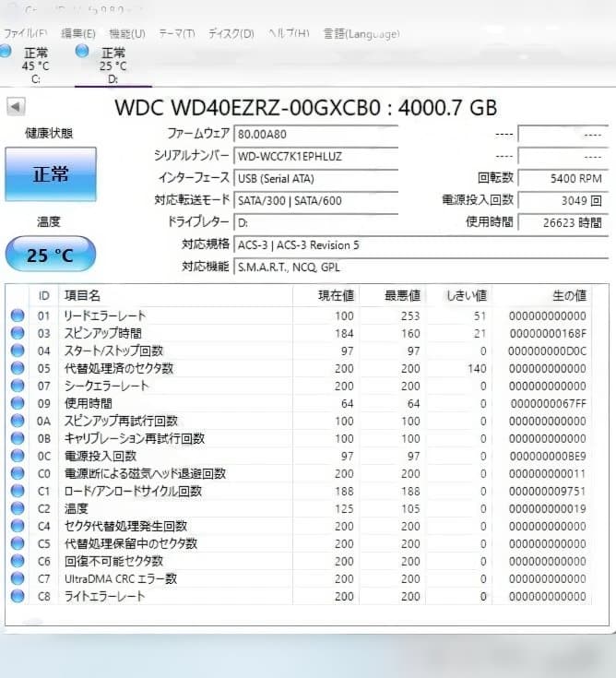Click threshold value 140 in row 05

[x=477, y=368]
